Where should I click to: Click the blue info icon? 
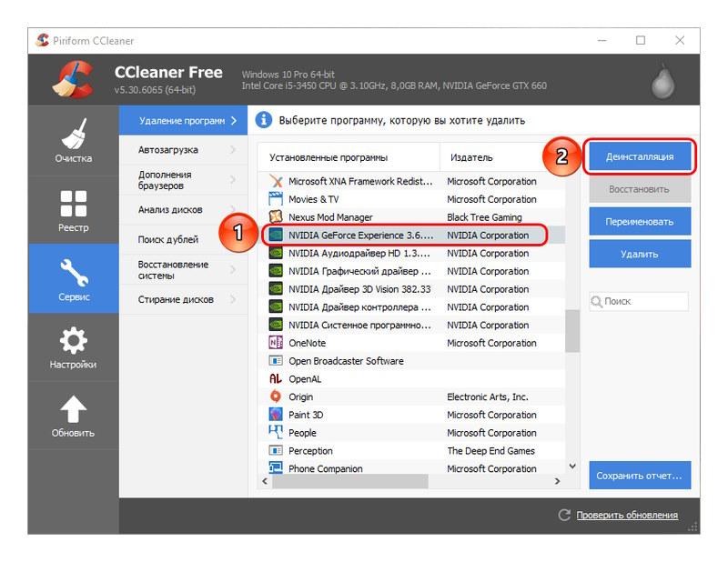click(x=263, y=120)
